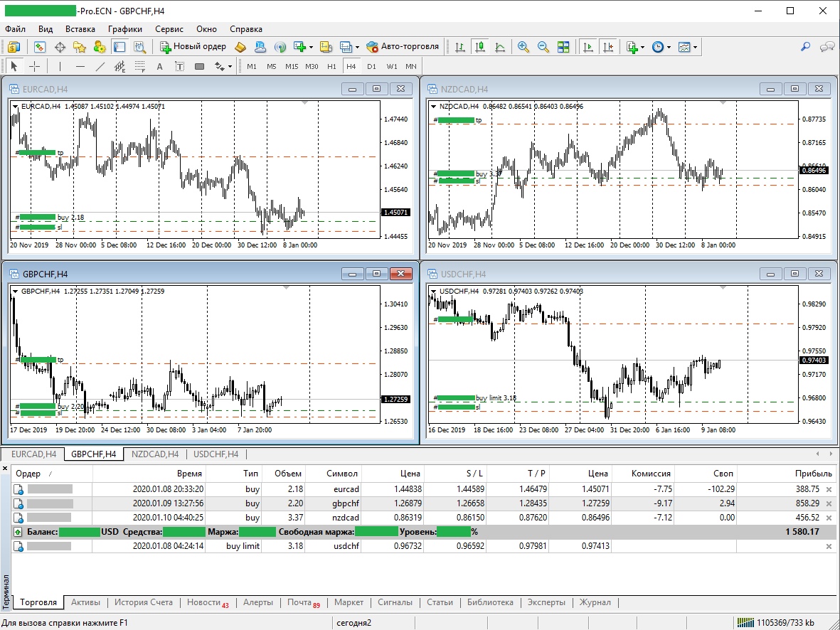Viewport: 840px width, 630px height.
Task: Open the Navigator window icon
Action: pyautogui.click(x=80, y=47)
